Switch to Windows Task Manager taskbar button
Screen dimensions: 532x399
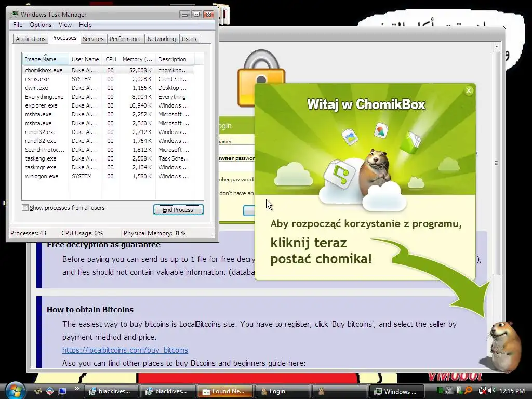396,391
